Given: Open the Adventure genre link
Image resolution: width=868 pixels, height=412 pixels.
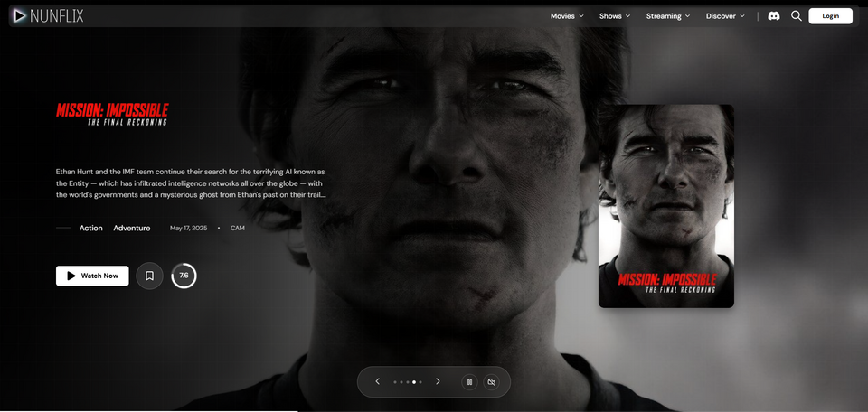Looking at the screenshot, I should (132, 228).
